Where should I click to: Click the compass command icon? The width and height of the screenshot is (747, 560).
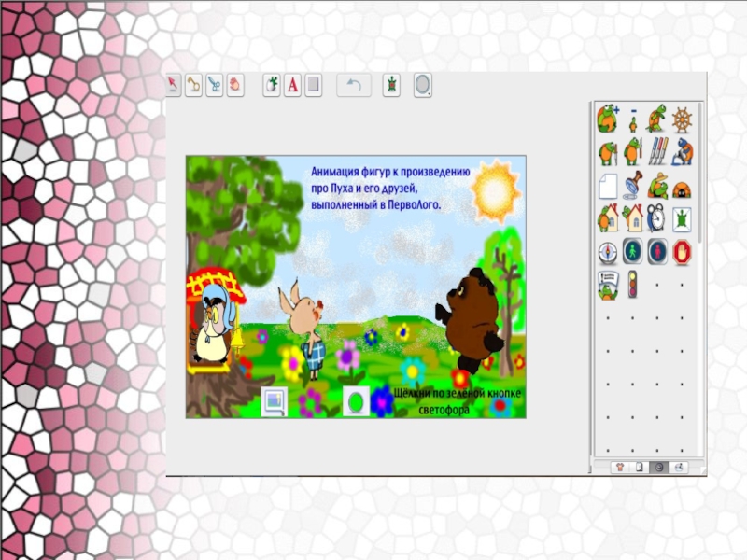click(608, 253)
